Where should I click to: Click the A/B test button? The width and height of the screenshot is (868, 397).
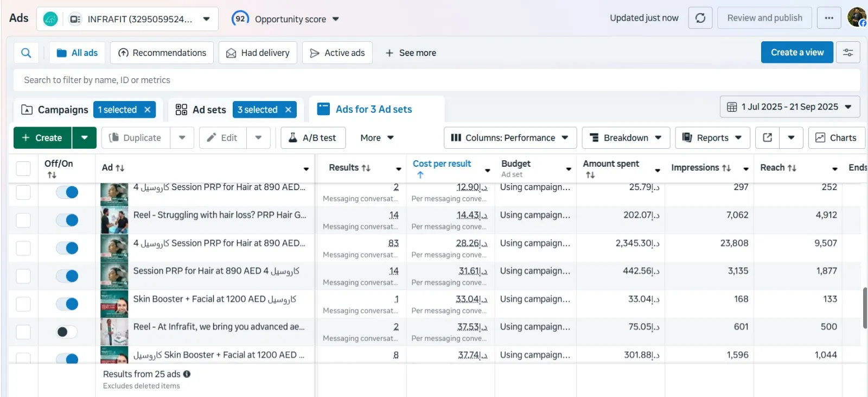pyautogui.click(x=312, y=138)
